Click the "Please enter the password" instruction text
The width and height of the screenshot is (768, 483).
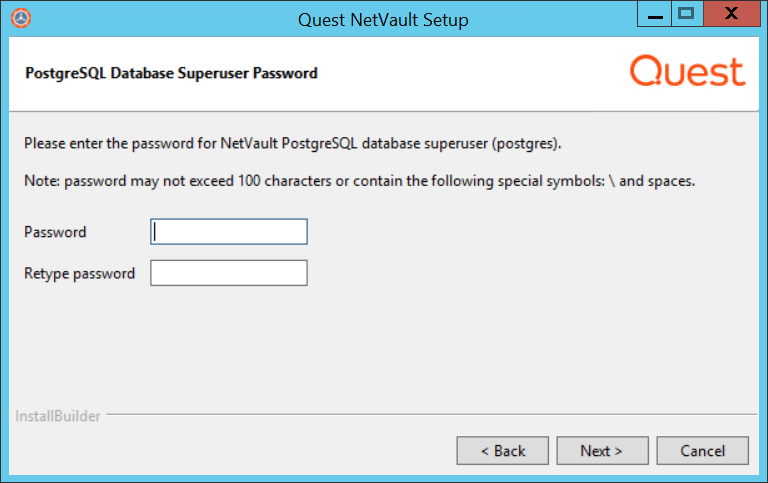click(x=293, y=144)
